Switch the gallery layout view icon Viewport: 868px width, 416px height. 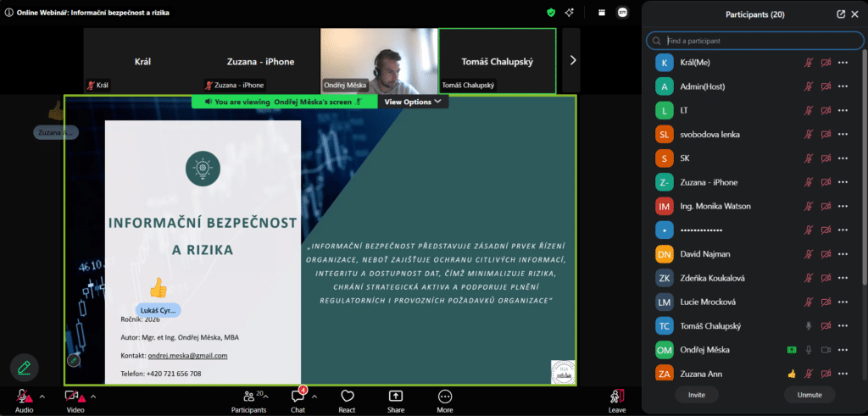coord(602,13)
